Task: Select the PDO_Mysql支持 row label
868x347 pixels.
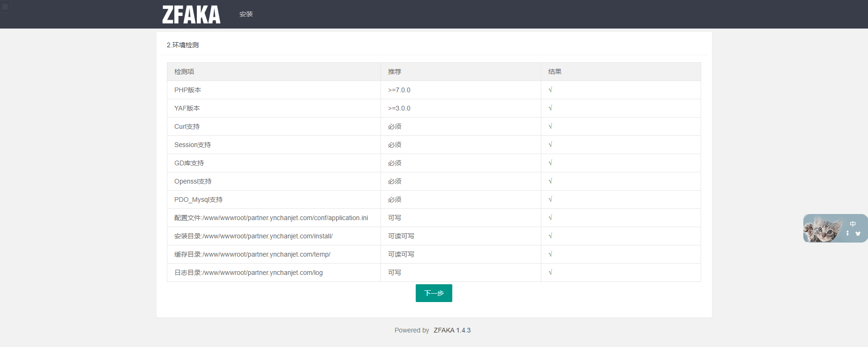Action: point(199,199)
